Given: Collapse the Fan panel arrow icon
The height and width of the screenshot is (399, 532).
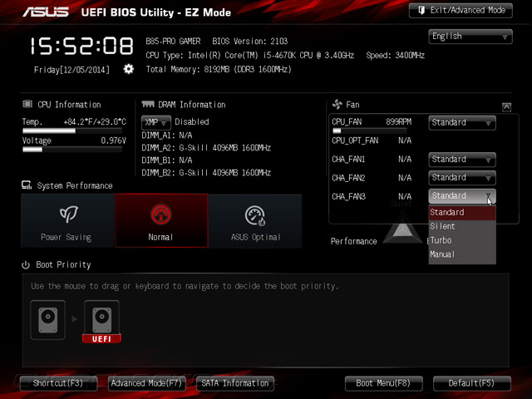Looking at the screenshot, I should (506, 107).
